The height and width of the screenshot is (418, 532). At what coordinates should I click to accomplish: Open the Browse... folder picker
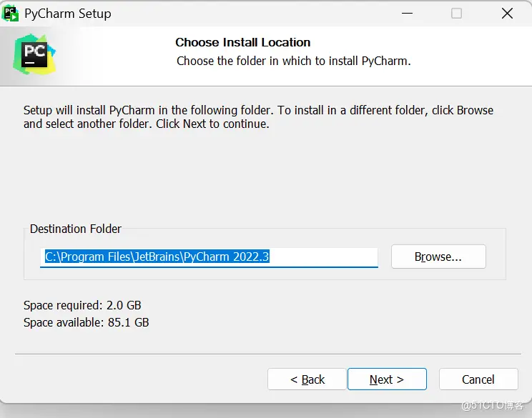click(x=438, y=257)
